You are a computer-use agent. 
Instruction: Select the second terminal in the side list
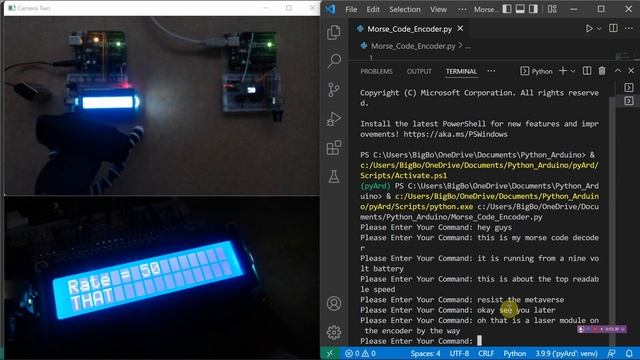[629, 100]
